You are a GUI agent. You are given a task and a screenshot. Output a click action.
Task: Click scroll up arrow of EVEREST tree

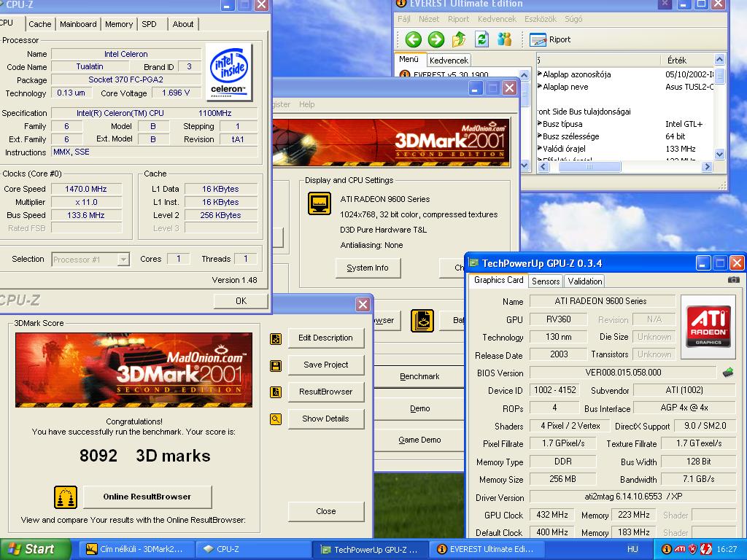524,75
